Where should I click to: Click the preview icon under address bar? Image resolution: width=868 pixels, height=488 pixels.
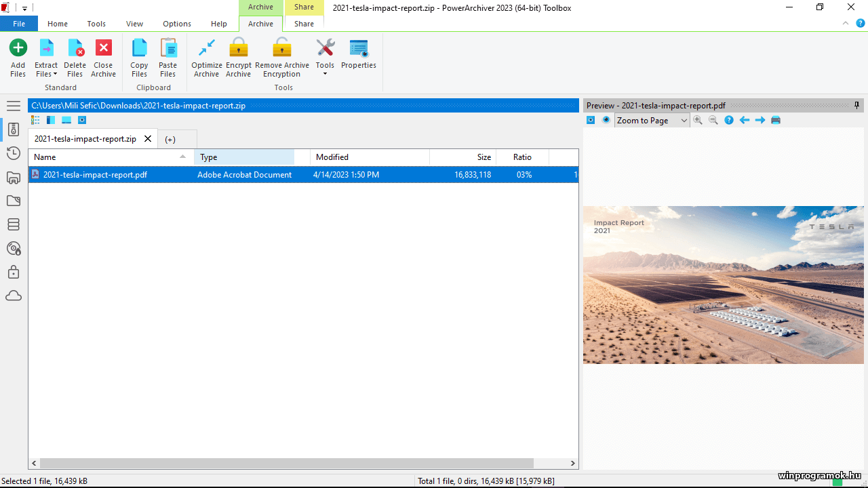click(82, 120)
